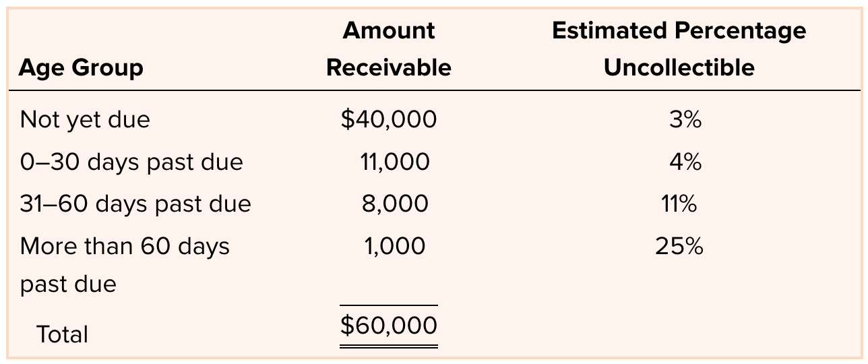
Task: Click the 1,000 amount cell
Action: [395, 246]
